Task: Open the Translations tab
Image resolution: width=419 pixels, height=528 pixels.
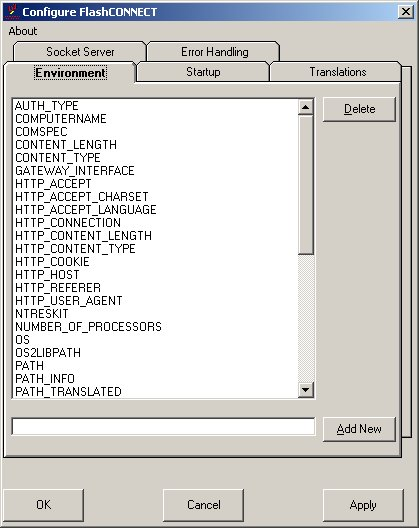Action: 337,72
